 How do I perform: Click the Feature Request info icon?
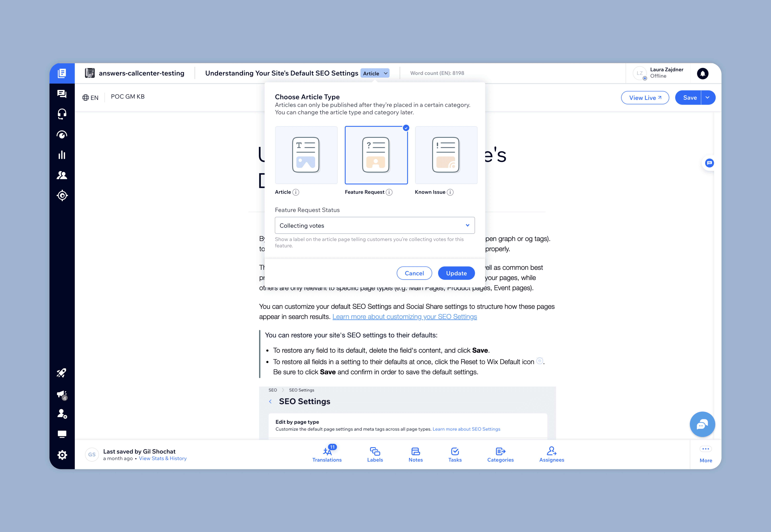click(389, 192)
